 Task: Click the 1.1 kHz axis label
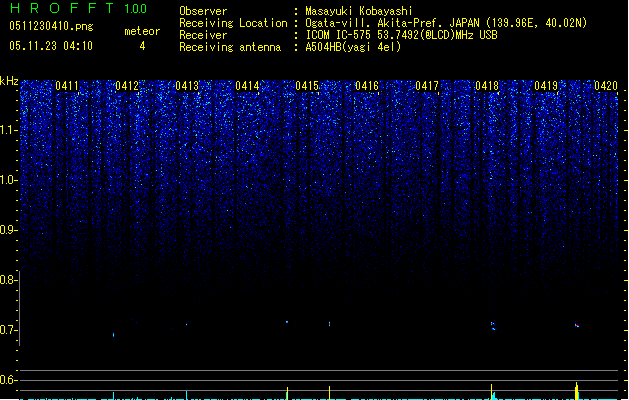pyautogui.click(x=8, y=130)
